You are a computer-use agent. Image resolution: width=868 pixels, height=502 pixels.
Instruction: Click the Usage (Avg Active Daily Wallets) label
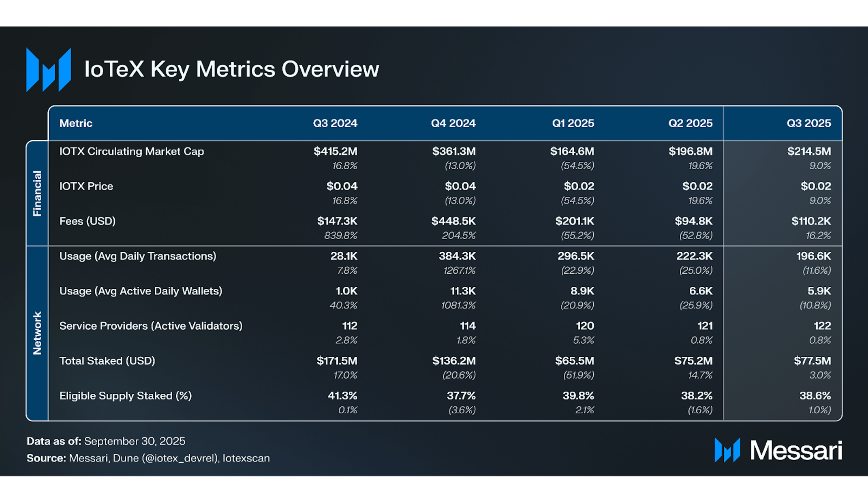point(141,291)
